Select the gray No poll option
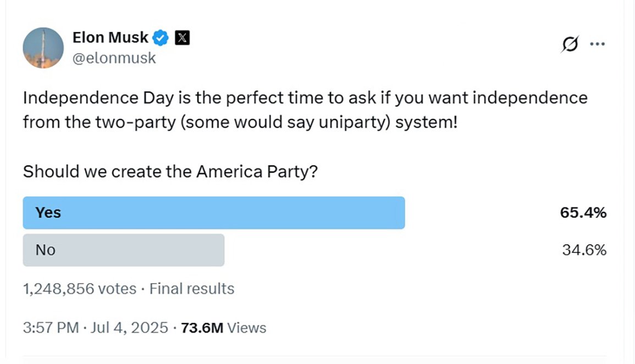Screen dimensions: 635x364 tap(124, 250)
